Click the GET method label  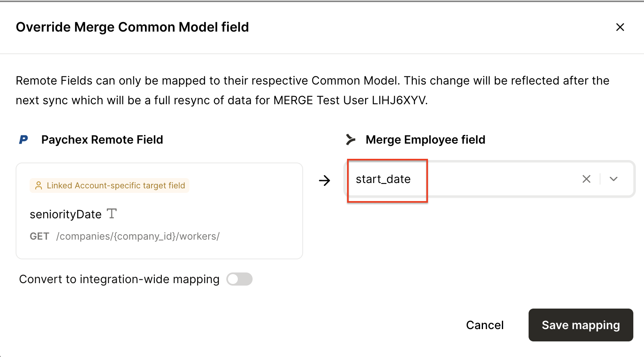39,236
